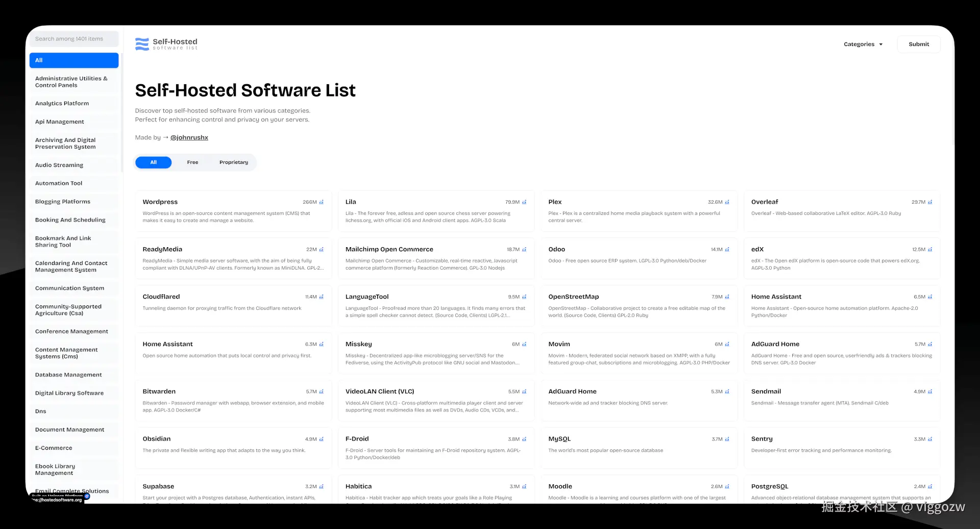Open the stats icon beside Moodle

coord(727,487)
